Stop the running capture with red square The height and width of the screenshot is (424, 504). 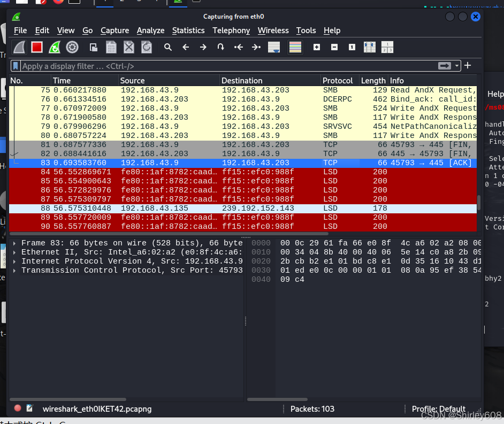[x=37, y=48]
